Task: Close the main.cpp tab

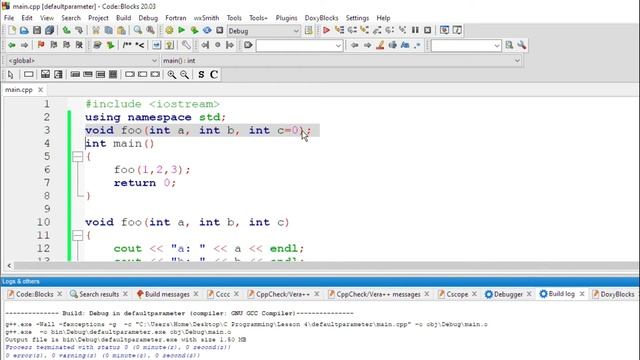Action: point(40,90)
